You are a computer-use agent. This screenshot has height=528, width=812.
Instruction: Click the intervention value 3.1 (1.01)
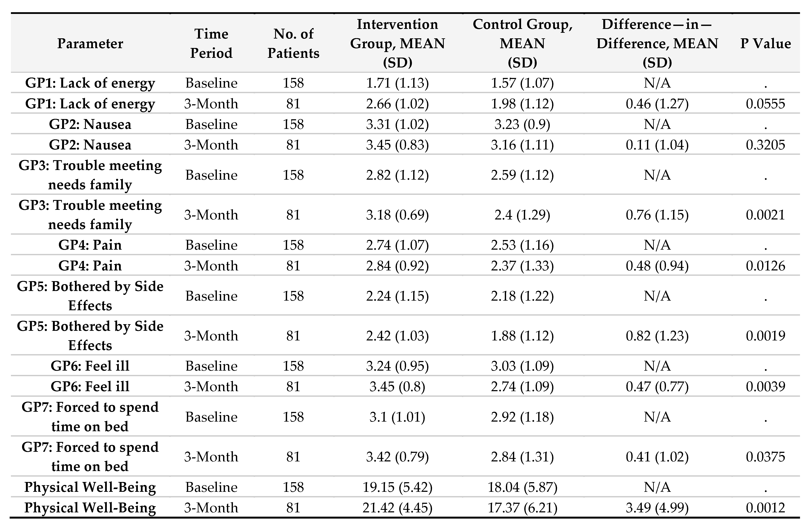pyautogui.click(x=398, y=417)
